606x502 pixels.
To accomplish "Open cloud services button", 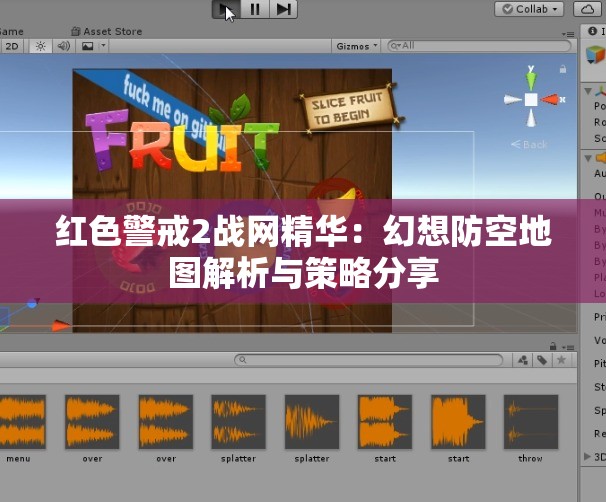I will click(x=587, y=9).
